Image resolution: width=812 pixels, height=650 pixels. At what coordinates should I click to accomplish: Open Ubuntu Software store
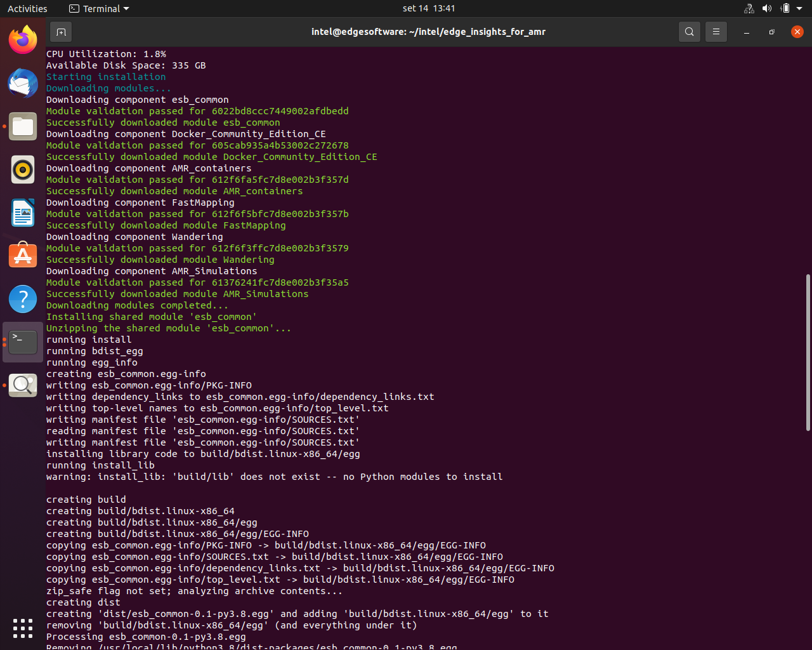23,256
